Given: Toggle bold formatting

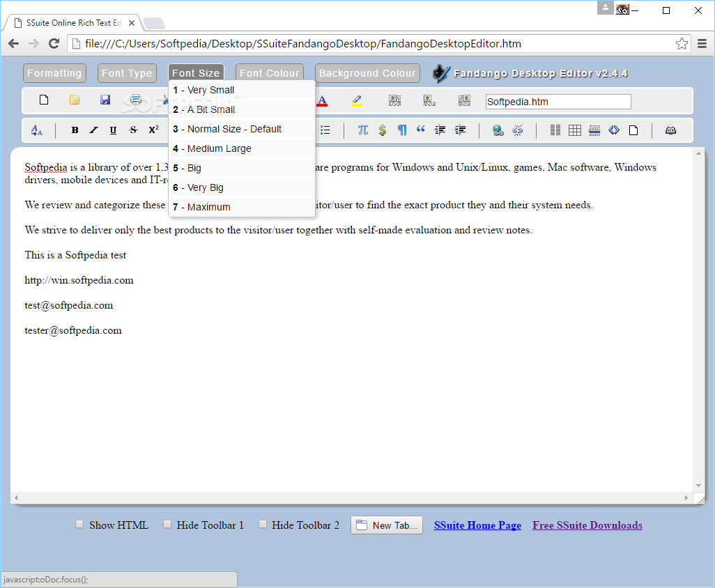Looking at the screenshot, I should (75, 130).
